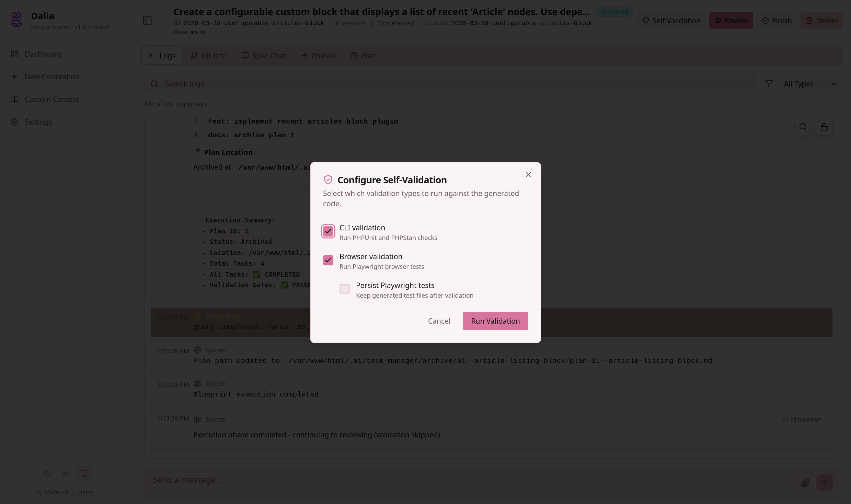Click the '33m elapsed' header text
Screen dimensions: 851x504
click(x=395, y=23)
